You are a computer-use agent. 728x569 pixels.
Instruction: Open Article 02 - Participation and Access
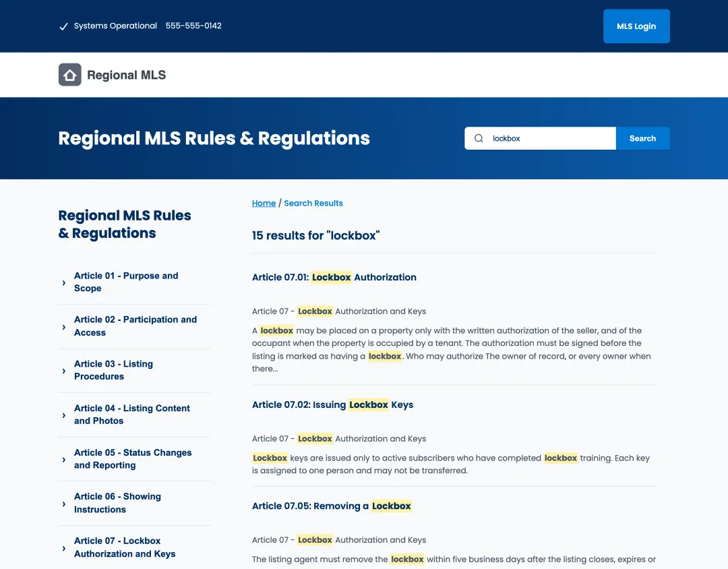tap(135, 326)
